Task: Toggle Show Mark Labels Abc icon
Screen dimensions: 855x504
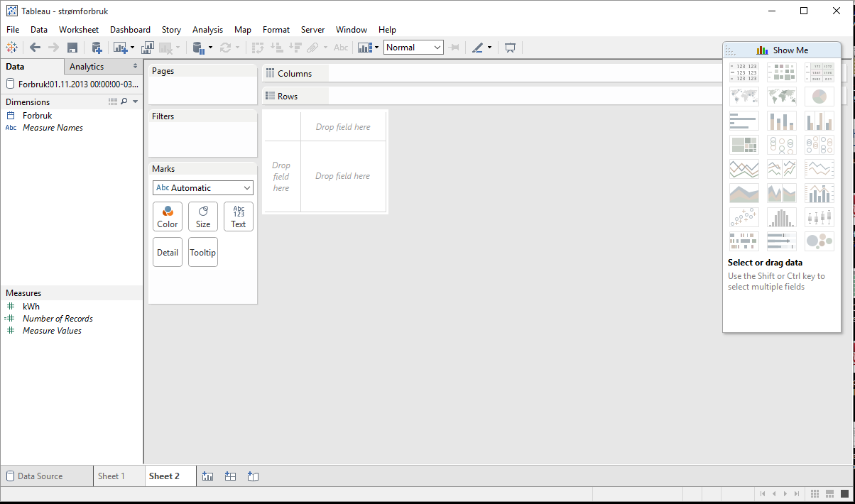Action: point(341,48)
